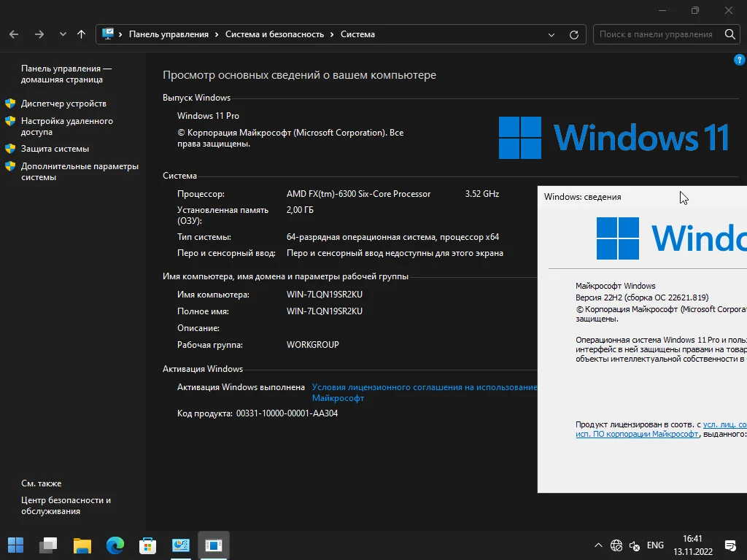Click the "Поиск в панели управления" search field
The image size is (747, 560).
(x=657, y=34)
